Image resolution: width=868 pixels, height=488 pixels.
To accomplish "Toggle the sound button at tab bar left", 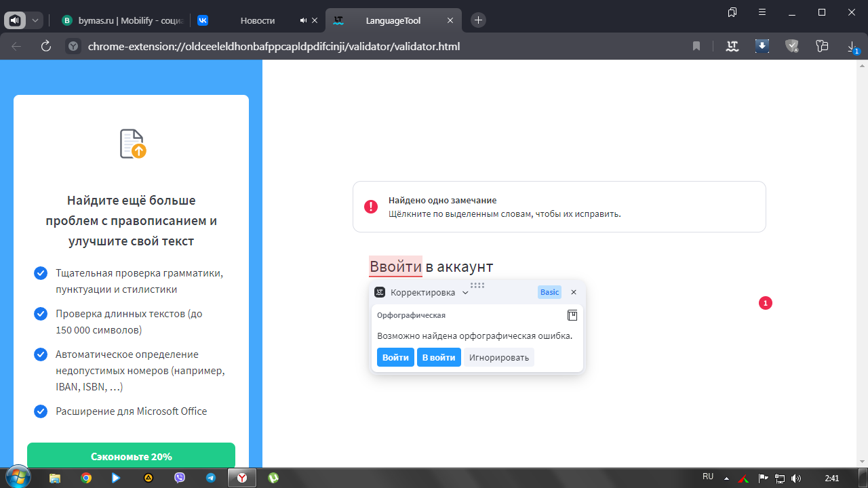I will [15, 20].
